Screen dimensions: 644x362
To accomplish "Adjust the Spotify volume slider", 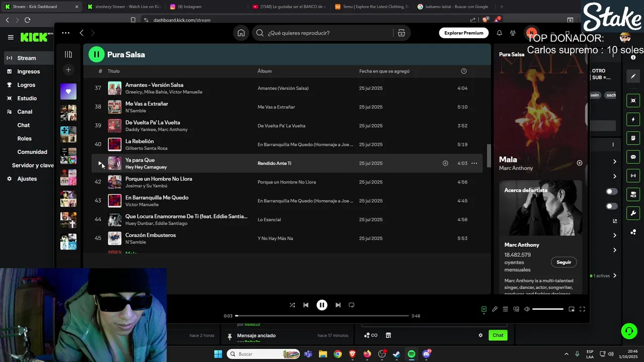I will 547,309.
